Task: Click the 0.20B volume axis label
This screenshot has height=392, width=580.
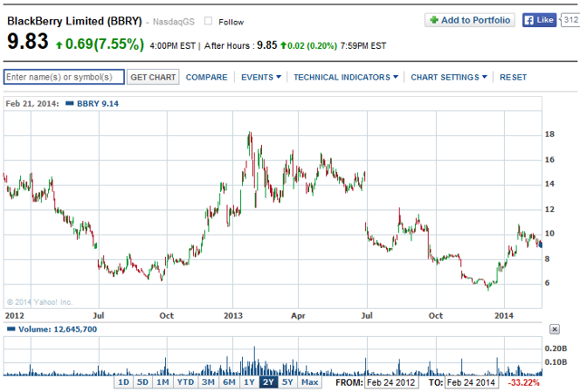Action: pos(556,349)
